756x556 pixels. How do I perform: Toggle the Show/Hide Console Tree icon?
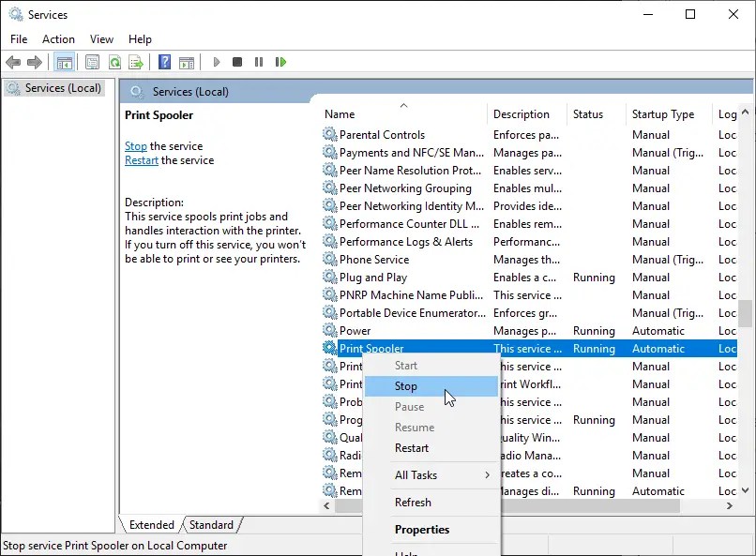(x=64, y=62)
